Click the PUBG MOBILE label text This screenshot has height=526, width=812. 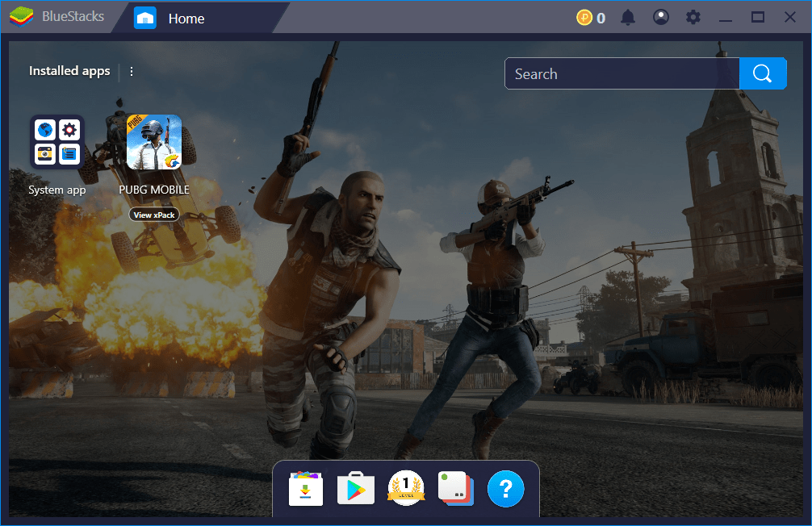154,190
